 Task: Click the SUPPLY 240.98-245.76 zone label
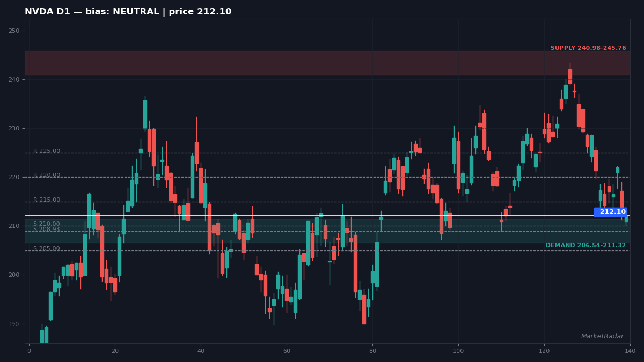[588, 48]
